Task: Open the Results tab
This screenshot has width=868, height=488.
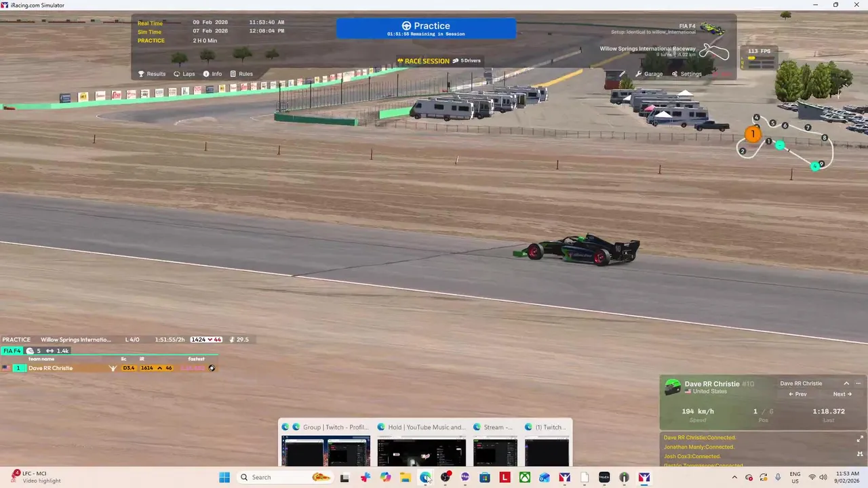Action: pyautogui.click(x=152, y=74)
